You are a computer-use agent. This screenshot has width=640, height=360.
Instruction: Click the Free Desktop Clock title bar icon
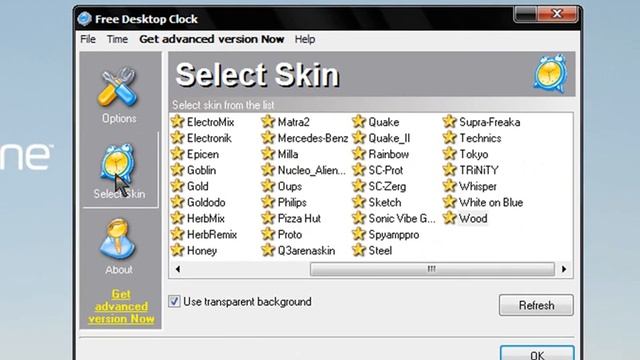pos(84,19)
